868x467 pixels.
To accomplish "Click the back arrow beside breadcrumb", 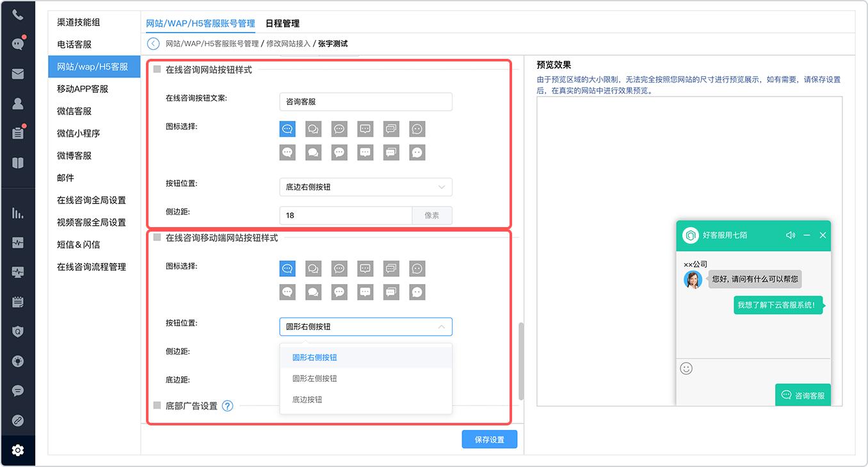I will [153, 44].
